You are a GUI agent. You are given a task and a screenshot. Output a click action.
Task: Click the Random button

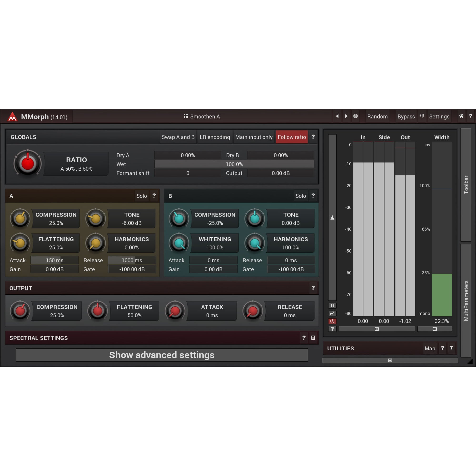coord(377,117)
